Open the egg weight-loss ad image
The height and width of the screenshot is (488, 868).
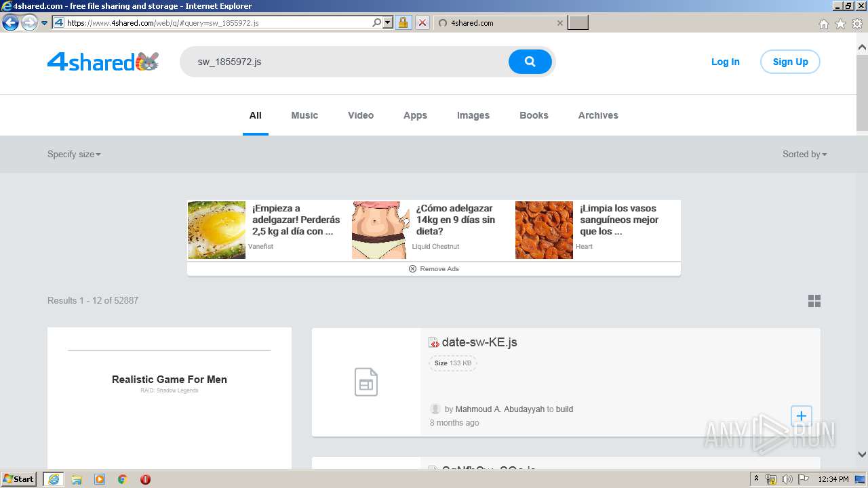[x=216, y=230]
